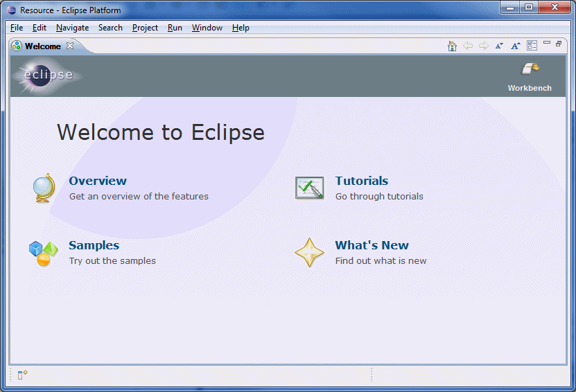Image resolution: width=576 pixels, height=392 pixels.
Task: Open the Search menu
Action: click(x=110, y=28)
